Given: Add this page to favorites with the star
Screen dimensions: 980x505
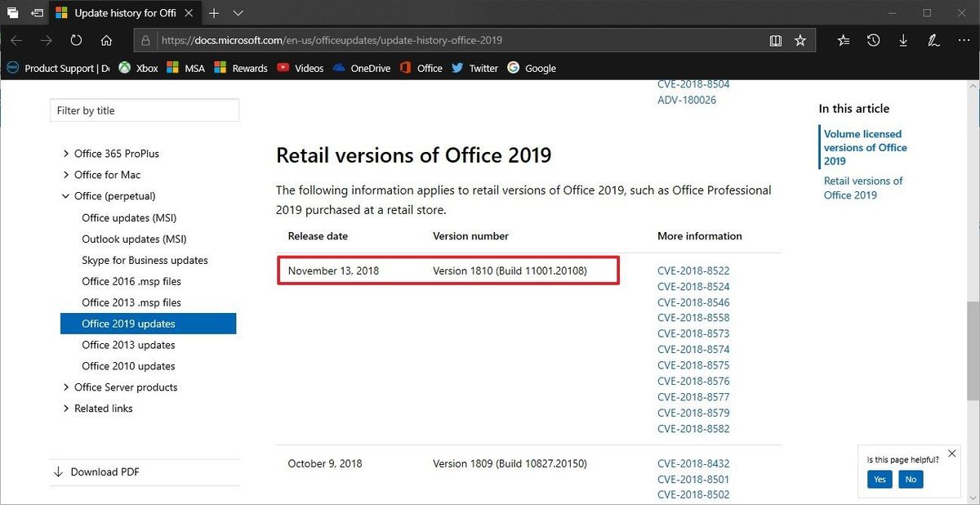Looking at the screenshot, I should tap(800, 39).
